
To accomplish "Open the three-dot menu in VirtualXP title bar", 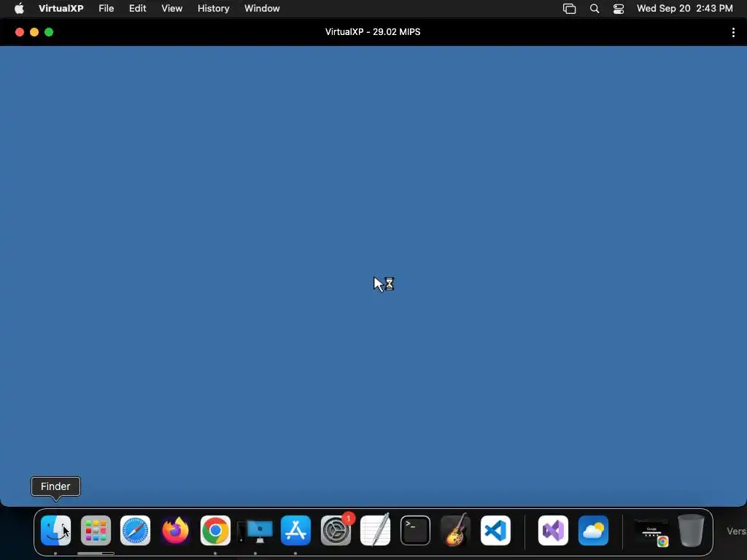I will [733, 32].
